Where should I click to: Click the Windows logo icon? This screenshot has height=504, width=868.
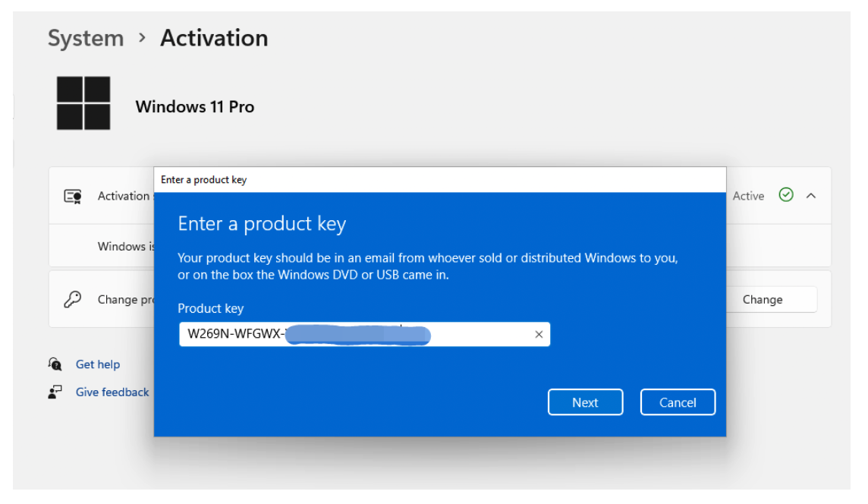coord(83,103)
